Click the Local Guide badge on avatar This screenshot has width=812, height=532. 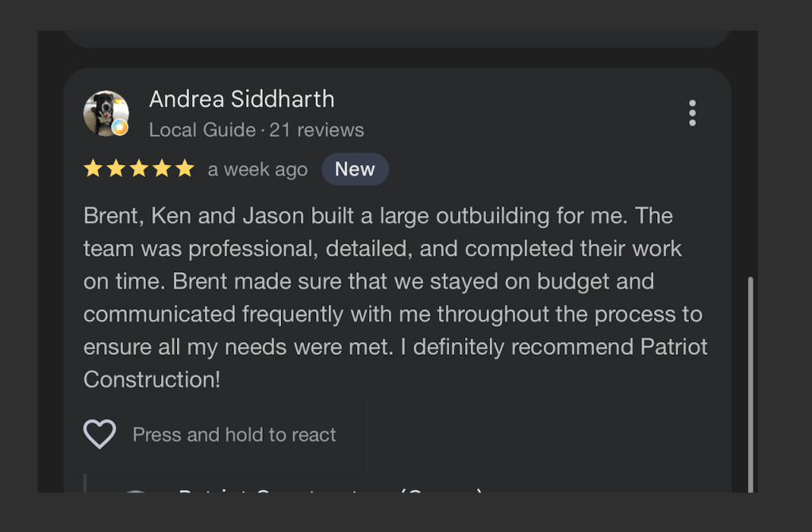coord(119,127)
